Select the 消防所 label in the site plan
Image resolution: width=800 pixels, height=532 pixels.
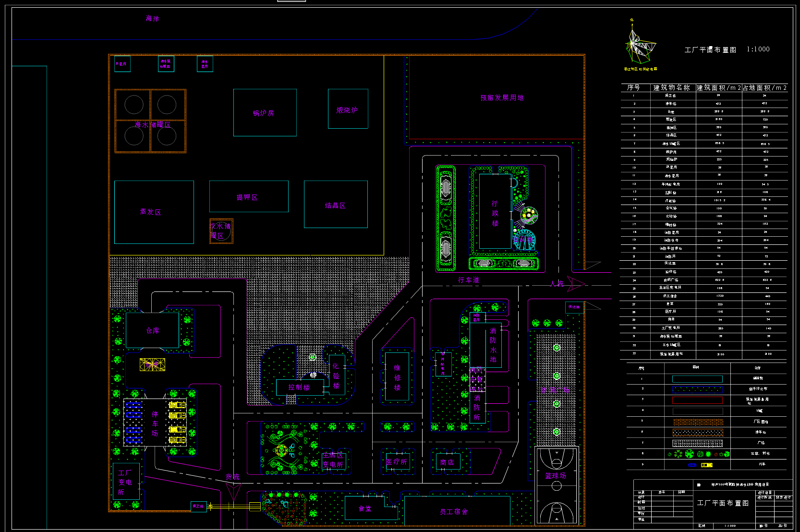point(477,408)
